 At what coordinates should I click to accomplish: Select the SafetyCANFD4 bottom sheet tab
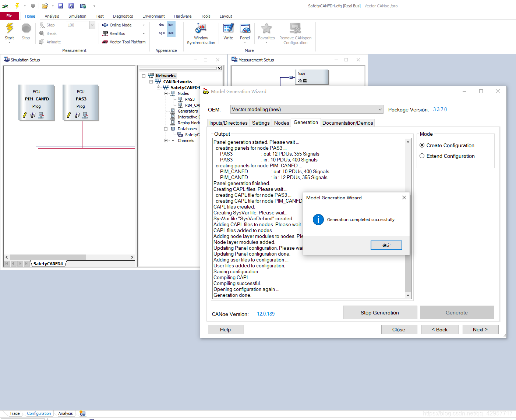tap(48, 264)
